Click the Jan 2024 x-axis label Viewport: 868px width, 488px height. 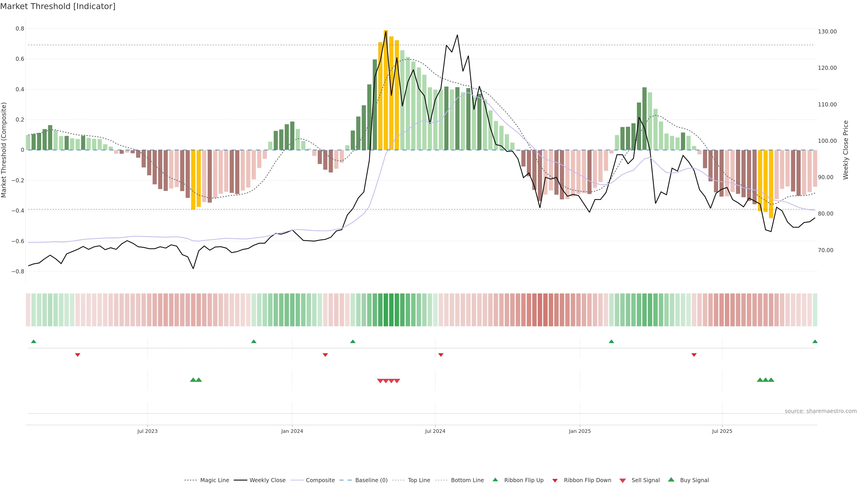coord(292,431)
